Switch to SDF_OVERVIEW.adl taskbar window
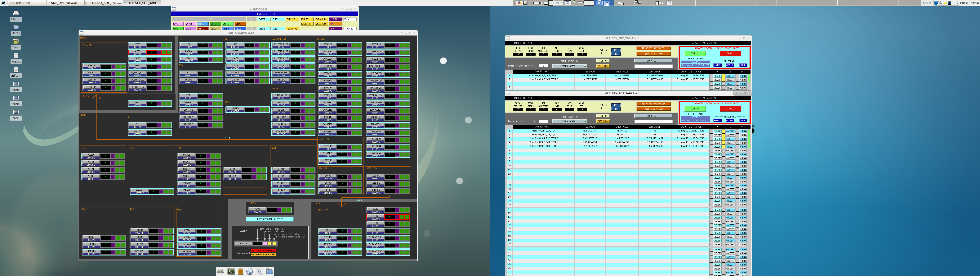The width and height of the screenshot is (980, 276). coord(65,3)
